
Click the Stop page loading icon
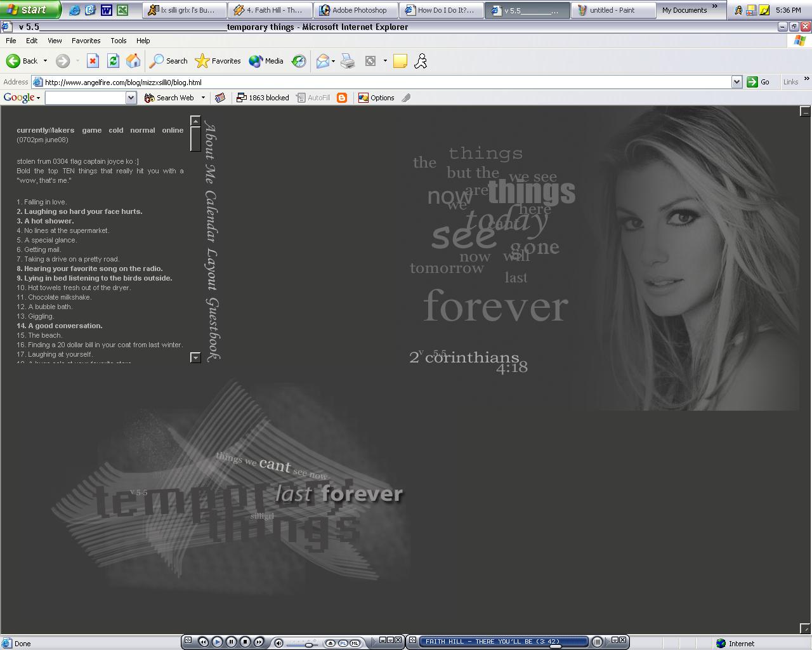pyautogui.click(x=93, y=61)
